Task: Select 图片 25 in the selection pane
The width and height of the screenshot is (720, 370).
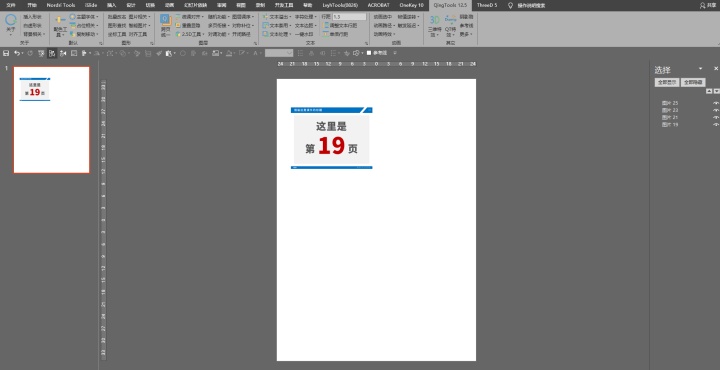Action: coord(670,103)
